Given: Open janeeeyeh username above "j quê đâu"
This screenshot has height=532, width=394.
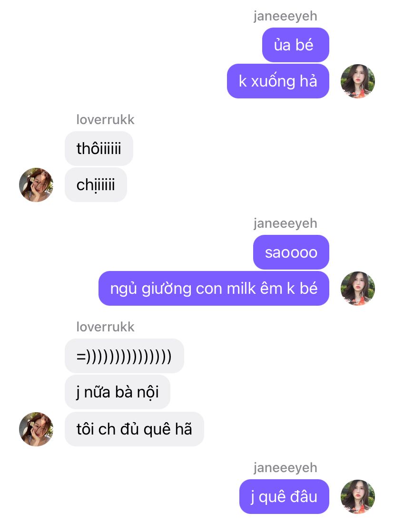Looking at the screenshot, I should click(286, 468).
